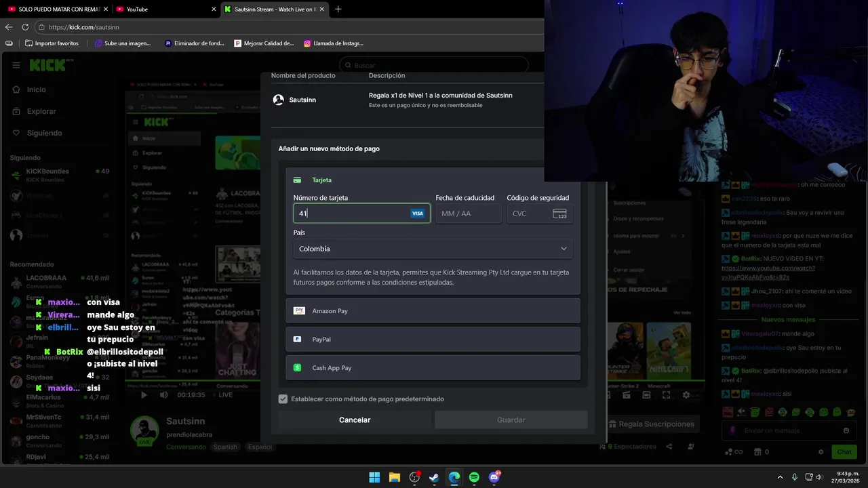The image size is (868, 488).
Task: Toggle theater mode icon in player
Action: [646, 394]
